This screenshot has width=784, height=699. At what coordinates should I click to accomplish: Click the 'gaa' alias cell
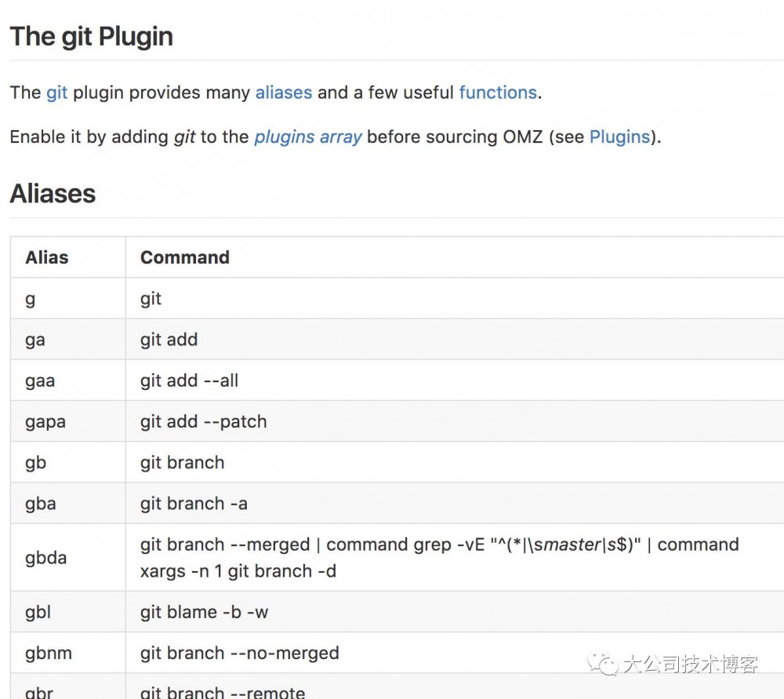click(x=40, y=380)
